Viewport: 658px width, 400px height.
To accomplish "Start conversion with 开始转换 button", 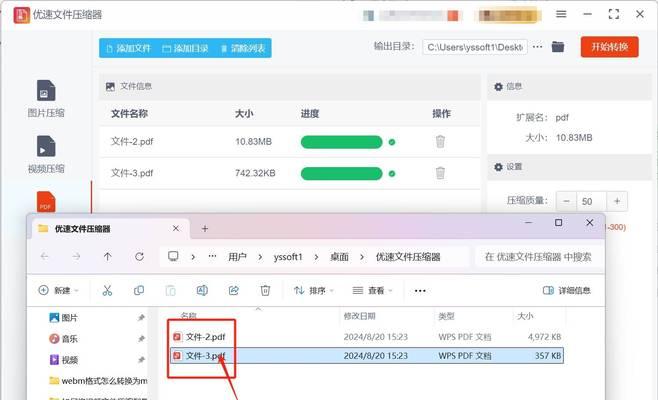I will [x=610, y=47].
